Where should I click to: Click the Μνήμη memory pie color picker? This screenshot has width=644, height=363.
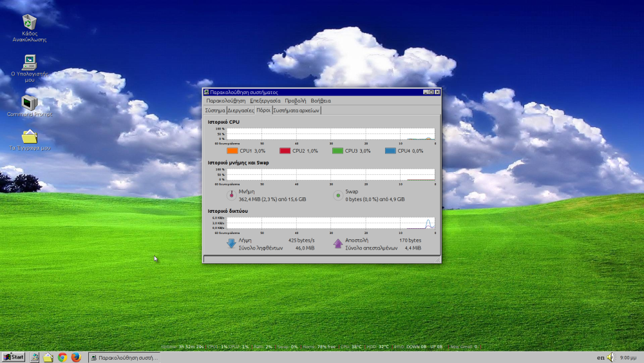coord(232,195)
